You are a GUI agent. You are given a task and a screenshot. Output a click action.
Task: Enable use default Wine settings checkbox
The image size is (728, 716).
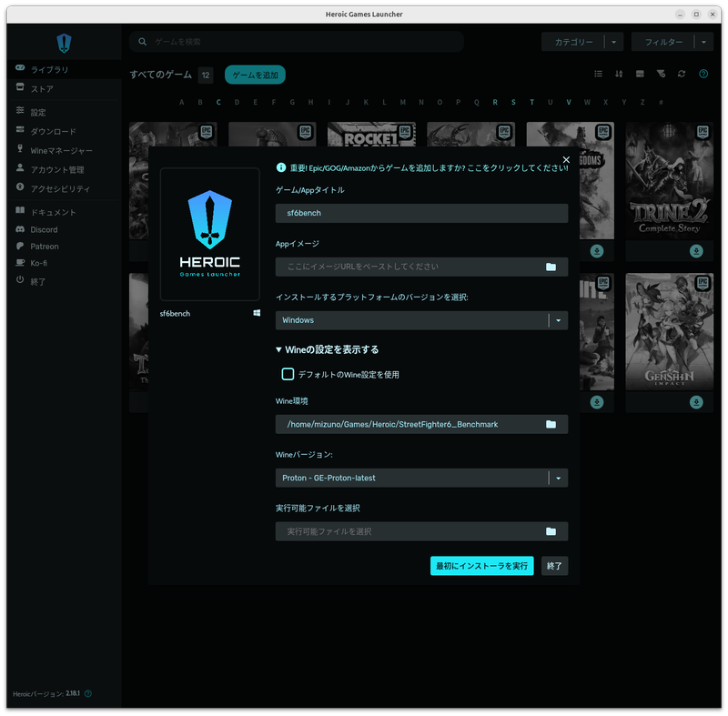288,374
